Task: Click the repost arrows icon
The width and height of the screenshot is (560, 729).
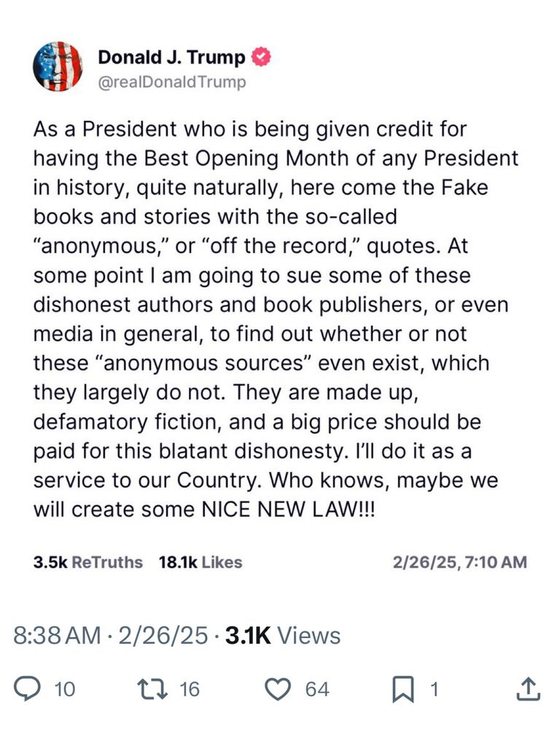Action: [x=153, y=689]
